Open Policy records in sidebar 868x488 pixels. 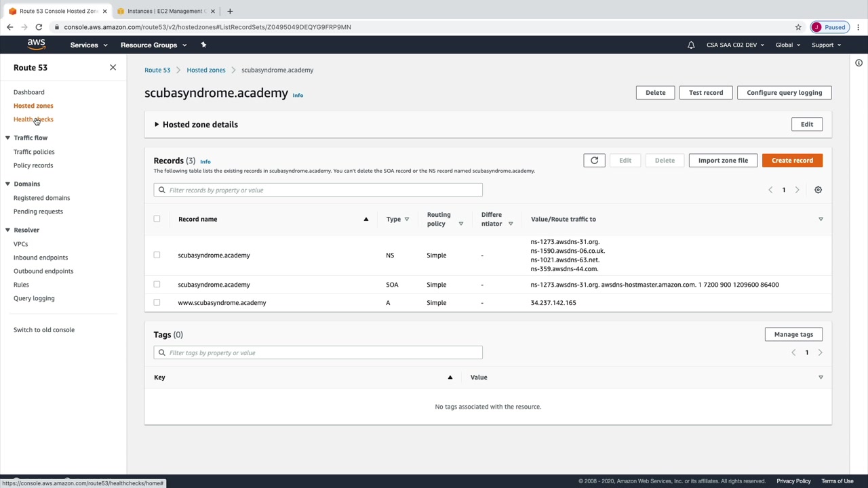point(33,165)
